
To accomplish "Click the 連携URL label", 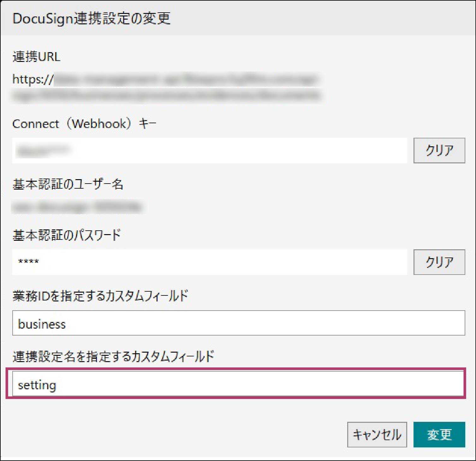I will click(36, 57).
